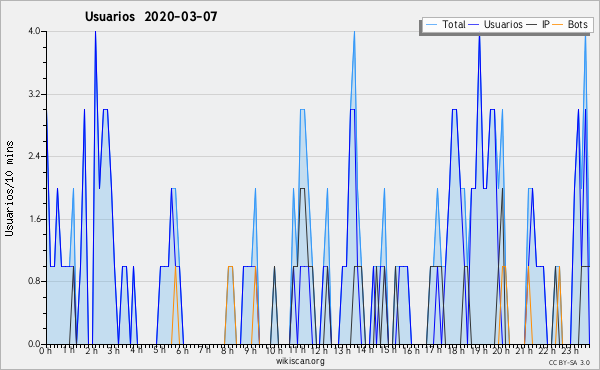600x370 pixels.
Task: Select the 'Total' legend entry
Action: (x=454, y=24)
